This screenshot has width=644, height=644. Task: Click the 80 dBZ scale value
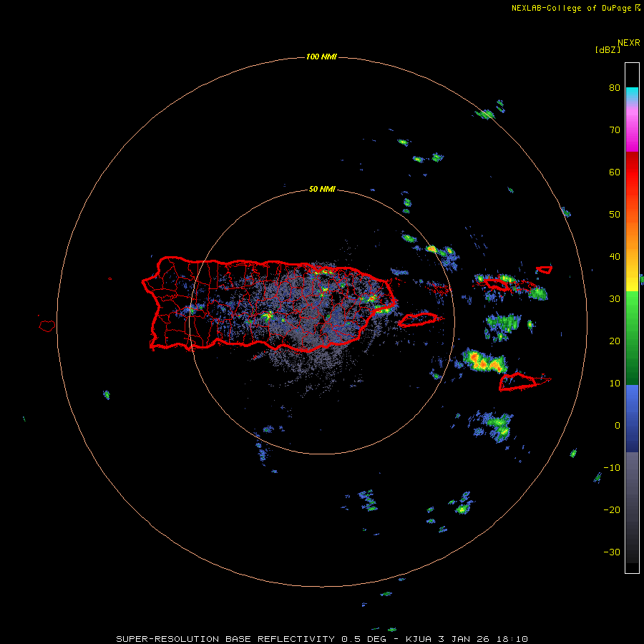point(615,88)
